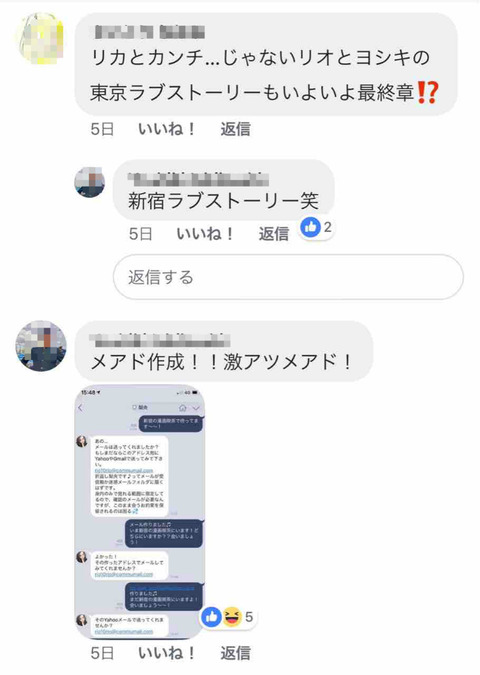This screenshot has width=480, height=675.
Task: Click thumbs-up reaction icon showing 2
Action: pos(310,227)
